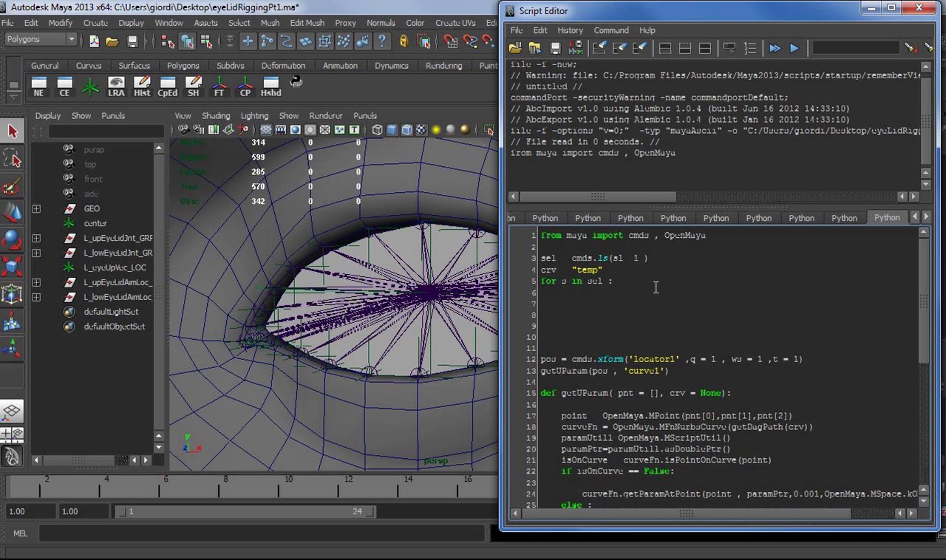
Task: Open the viewport Shading menu
Action: click(216, 115)
